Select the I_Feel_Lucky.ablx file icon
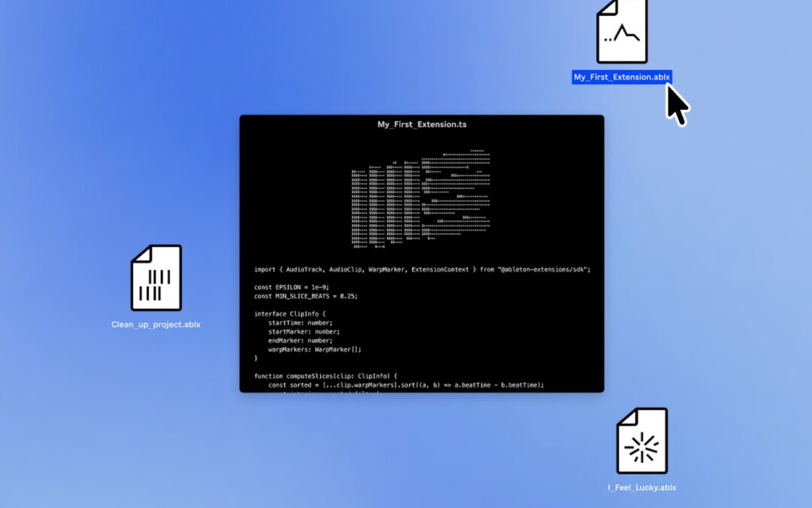This screenshot has width=812, height=508. pos(642,440)
